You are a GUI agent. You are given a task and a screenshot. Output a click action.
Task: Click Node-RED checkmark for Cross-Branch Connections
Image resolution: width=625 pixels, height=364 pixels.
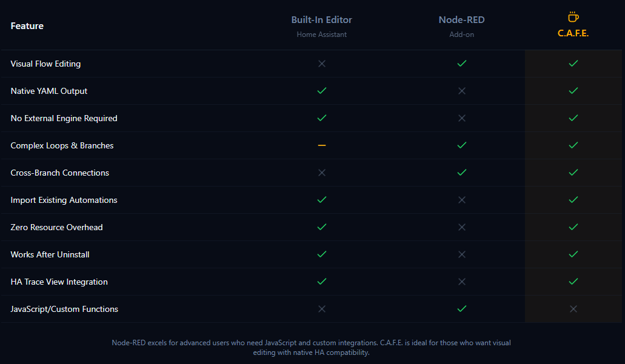coord(462,173)
